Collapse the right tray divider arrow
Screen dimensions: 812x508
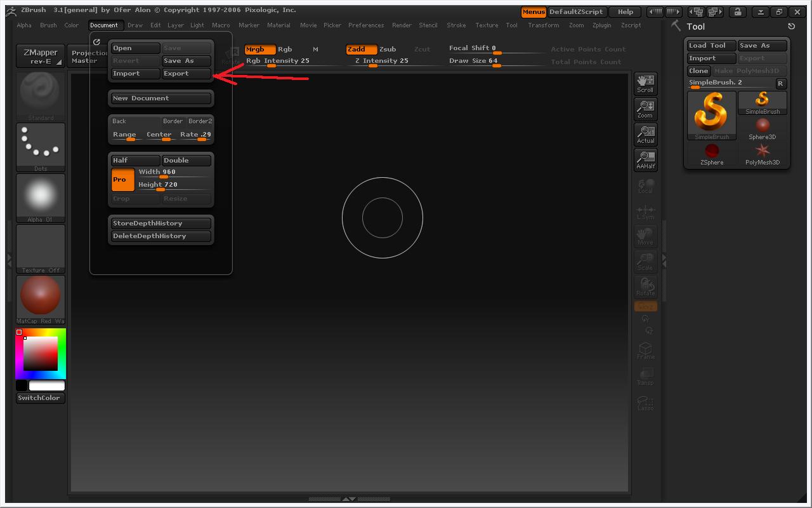[x=664, y=260]
